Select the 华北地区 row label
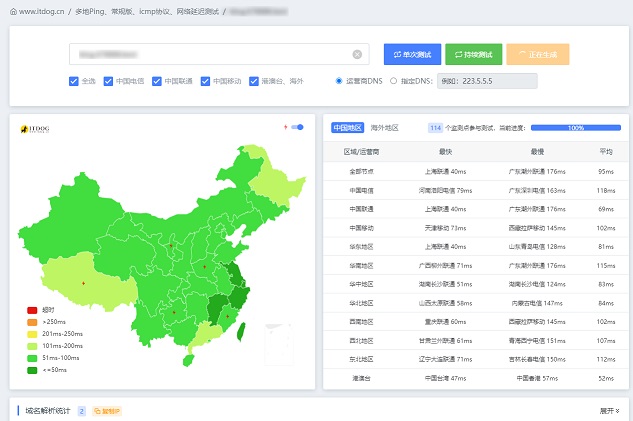The image size is (633, 421). click(361, 303)
